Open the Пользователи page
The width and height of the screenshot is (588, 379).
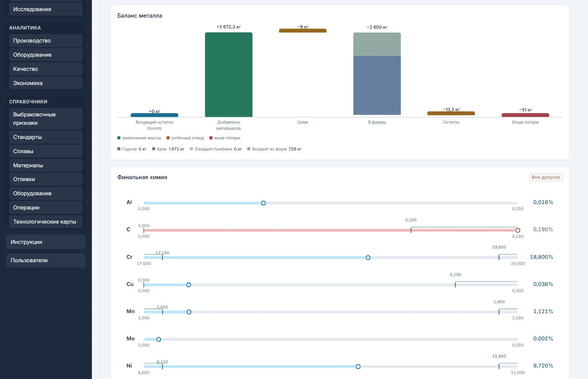tap(46, 260)
